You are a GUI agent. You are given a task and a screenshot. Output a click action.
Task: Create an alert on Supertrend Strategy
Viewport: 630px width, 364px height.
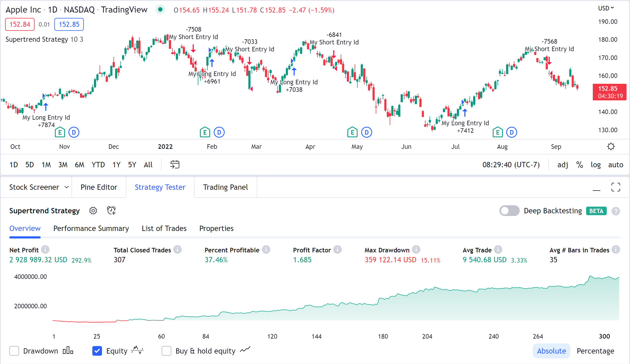[x=111, y=211]
